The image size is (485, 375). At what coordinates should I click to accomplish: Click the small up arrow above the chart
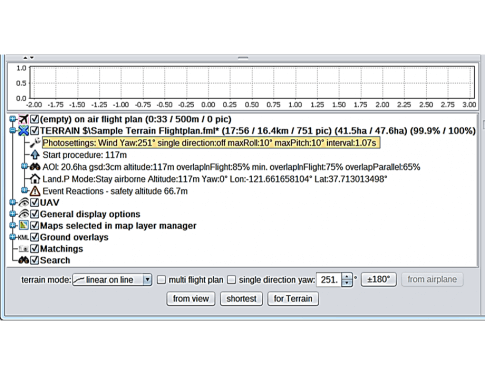tap(25, 58)
